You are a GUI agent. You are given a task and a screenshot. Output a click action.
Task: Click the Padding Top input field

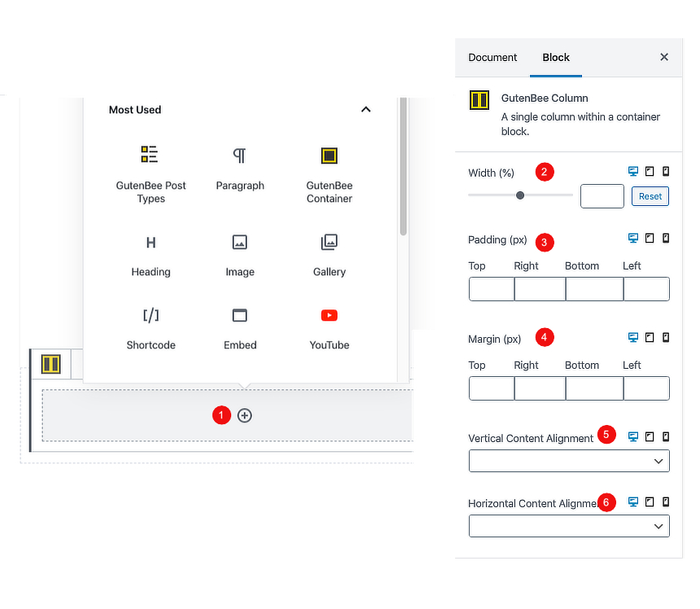point(491,289)
